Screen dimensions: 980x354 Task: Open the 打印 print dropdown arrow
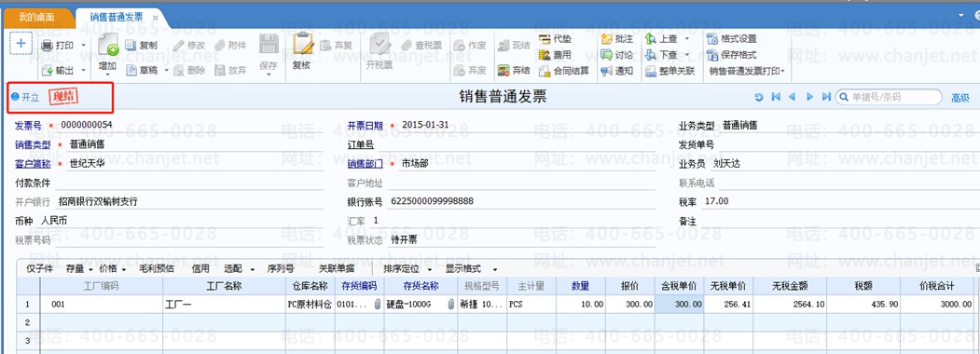tap(83, 46)
